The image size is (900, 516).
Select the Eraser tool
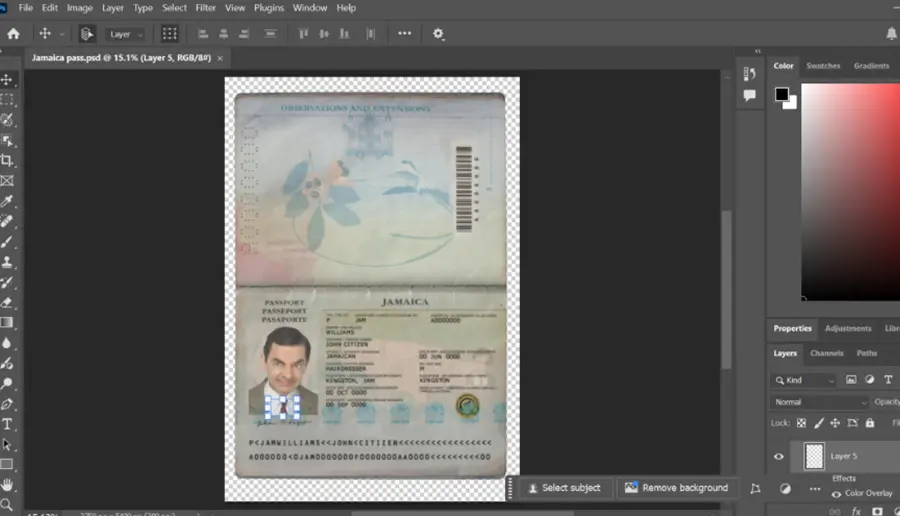point(7,302)
